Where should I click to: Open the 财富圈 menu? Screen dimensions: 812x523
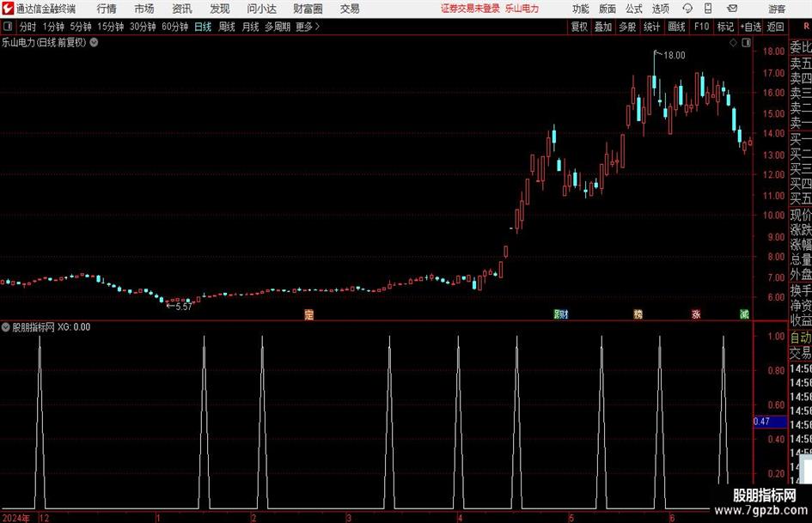(x=308, y=9)
